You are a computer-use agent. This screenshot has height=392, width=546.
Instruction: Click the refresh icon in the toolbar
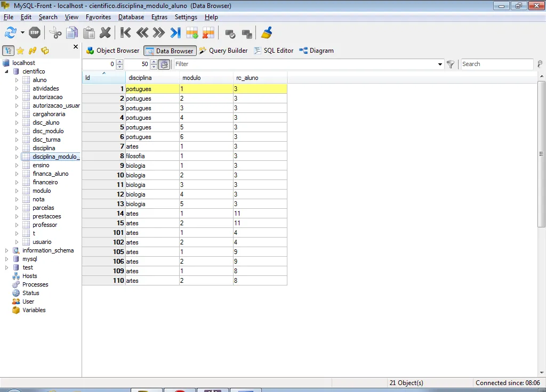point(11,32)
